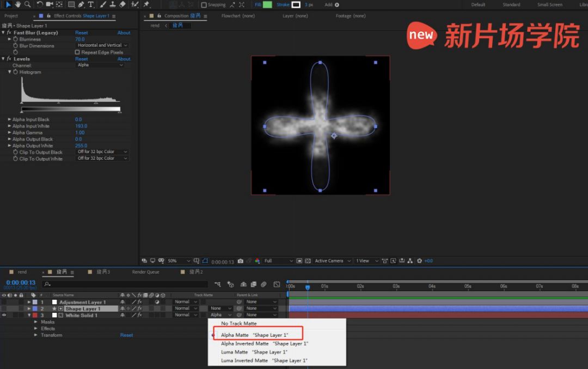Open the Blur Dimensions dropdown
This screenshot has width=588, height=369.
102,46
